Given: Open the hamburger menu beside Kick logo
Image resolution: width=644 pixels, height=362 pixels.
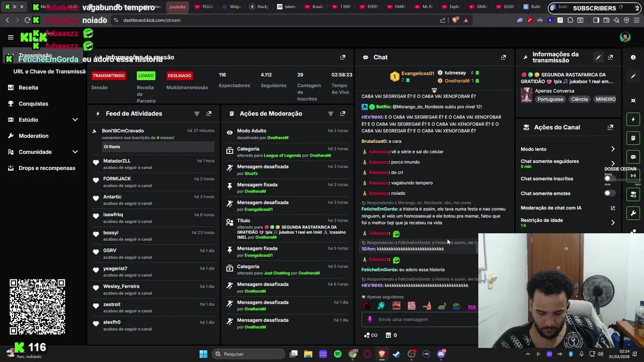Looking at the screenshot, I should (11, 37).
